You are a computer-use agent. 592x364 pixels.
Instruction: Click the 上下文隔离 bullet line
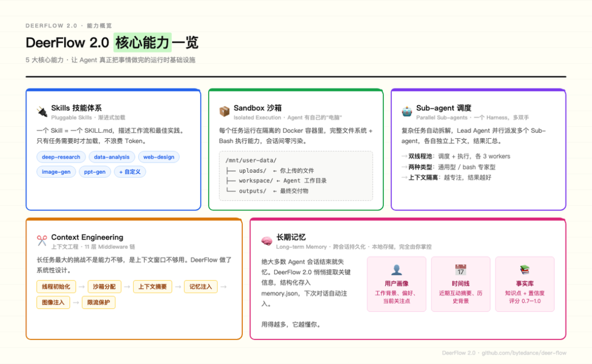pos(446,178)
